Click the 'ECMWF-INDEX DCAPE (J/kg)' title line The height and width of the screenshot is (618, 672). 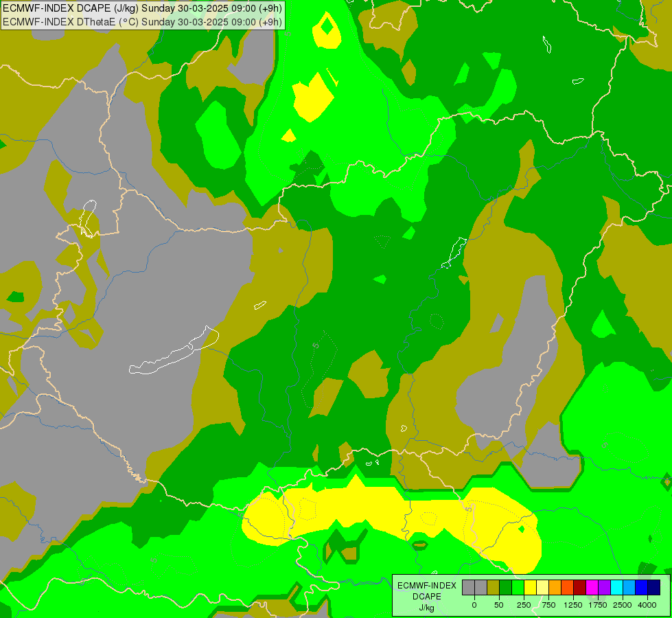pos(142,8)
